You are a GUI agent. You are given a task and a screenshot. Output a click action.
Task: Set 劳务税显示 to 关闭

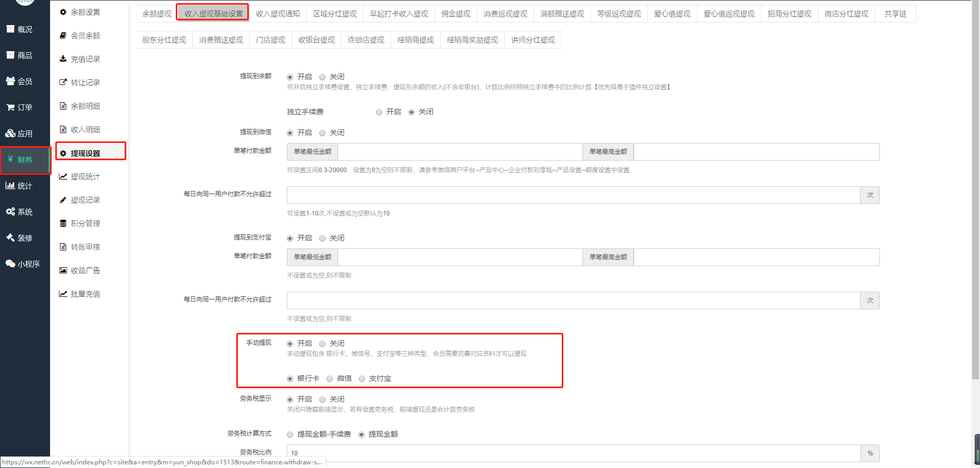322,400
